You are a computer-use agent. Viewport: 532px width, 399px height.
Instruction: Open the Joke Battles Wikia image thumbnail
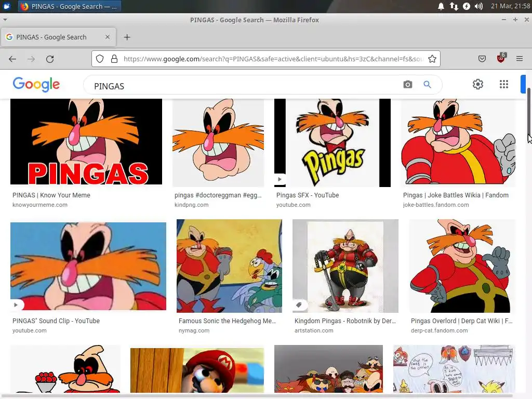(458, 142)
